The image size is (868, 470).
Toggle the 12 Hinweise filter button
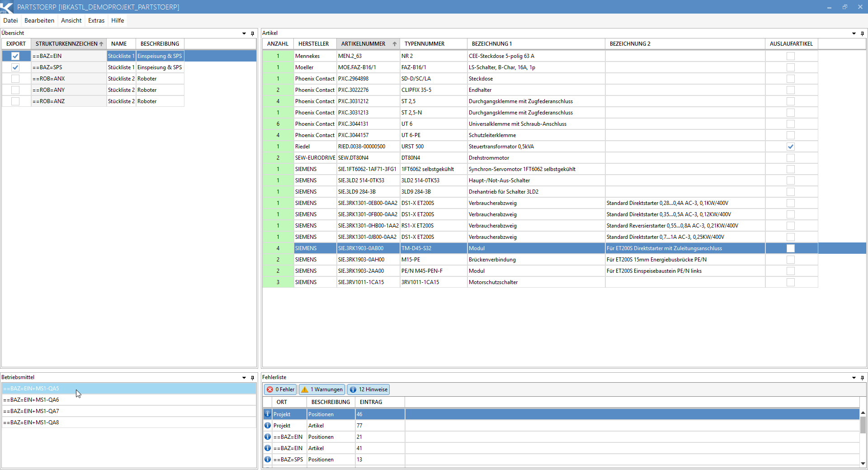coord(368,389)
